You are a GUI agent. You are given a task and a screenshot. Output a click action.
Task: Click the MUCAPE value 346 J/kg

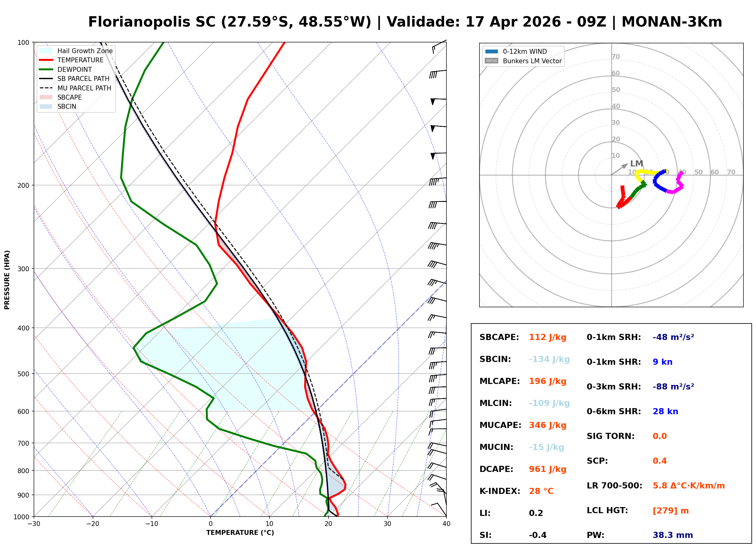pyautogui.click(x=548, y=425)
